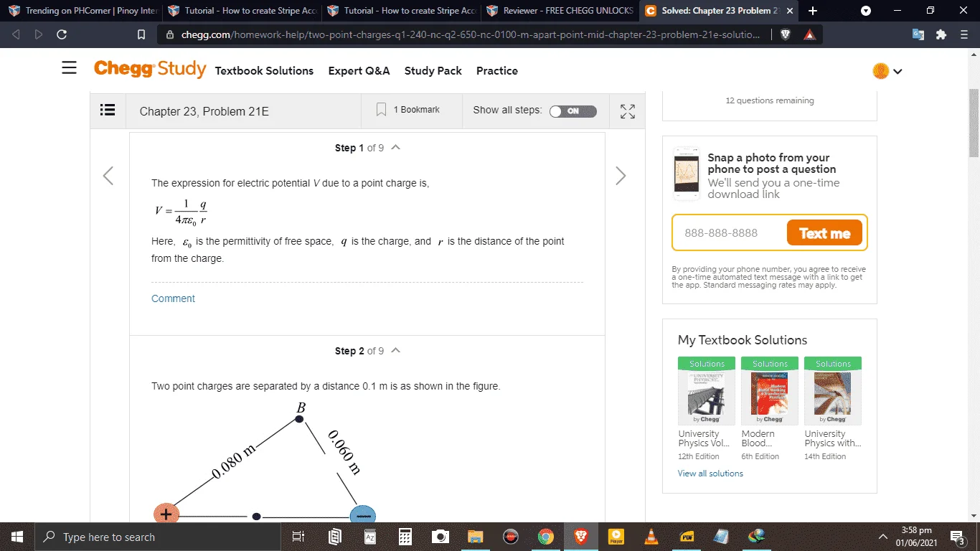Click 12 questions remaining text
Image resolution: width=980 pixels, height=551 pixels.
click(770, 100)
